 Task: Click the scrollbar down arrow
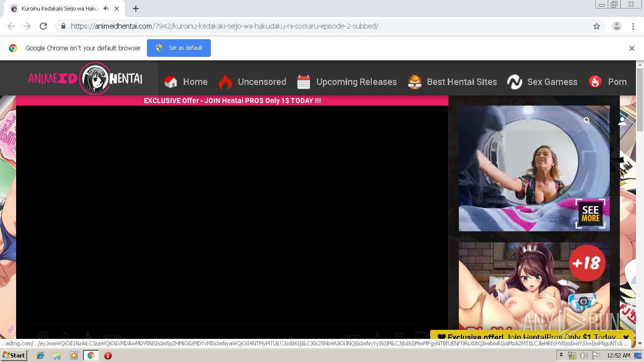pos(640,343)
